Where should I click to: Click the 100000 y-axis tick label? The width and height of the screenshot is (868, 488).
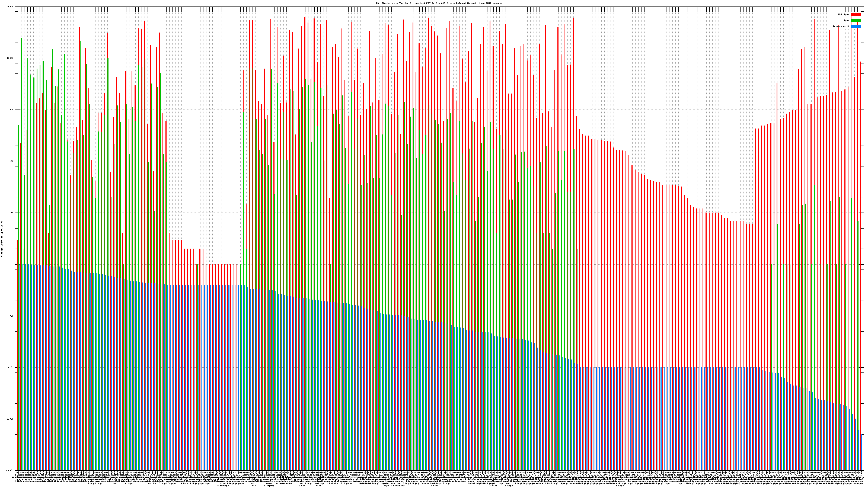coord(10,7)
